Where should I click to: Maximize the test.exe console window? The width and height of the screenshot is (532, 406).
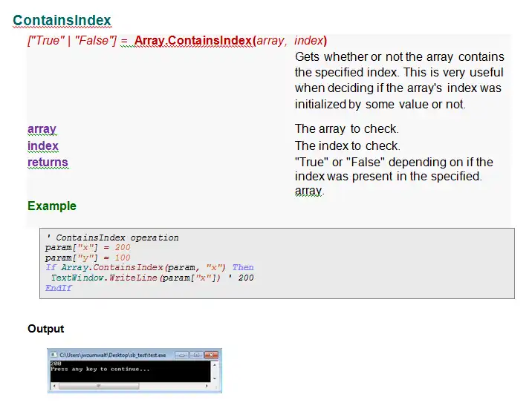196,355
